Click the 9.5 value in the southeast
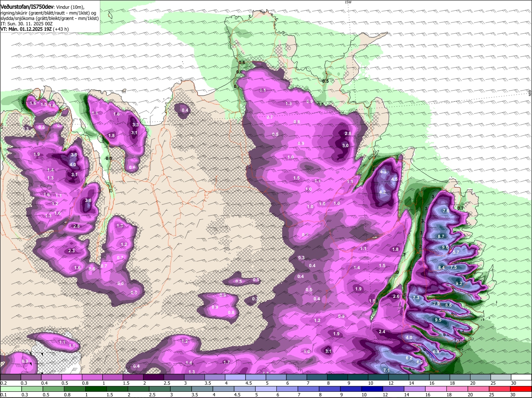The width and height of the screenshot is (532, 398). (438, 320)
